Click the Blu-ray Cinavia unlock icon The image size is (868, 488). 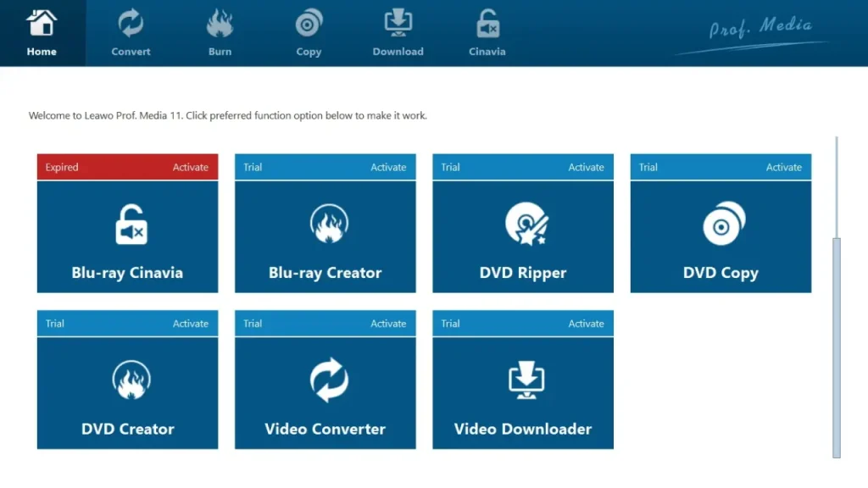pyautogui.click(x=131, y=225)
